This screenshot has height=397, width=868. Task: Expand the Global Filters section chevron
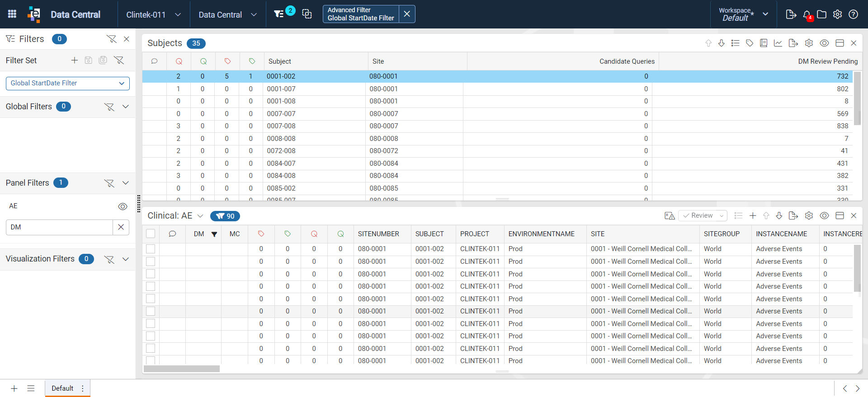126,107
